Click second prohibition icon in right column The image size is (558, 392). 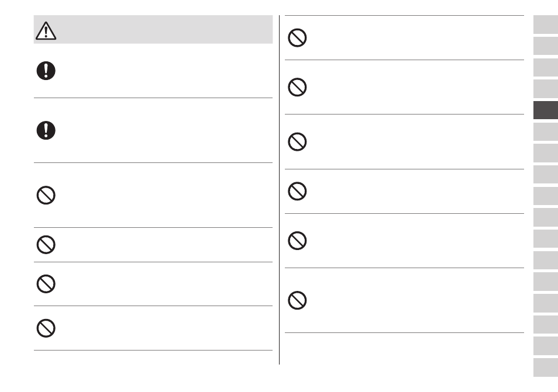tap(297, 87)
